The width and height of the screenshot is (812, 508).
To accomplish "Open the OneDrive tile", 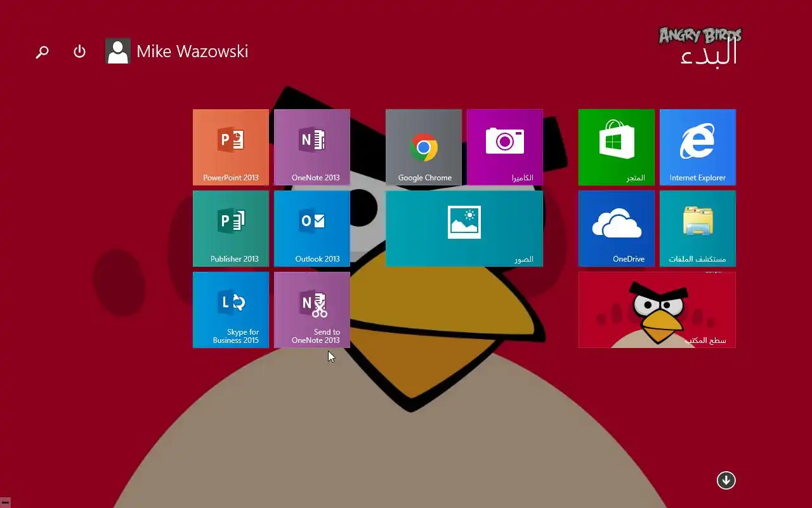I will click(617, 229).
